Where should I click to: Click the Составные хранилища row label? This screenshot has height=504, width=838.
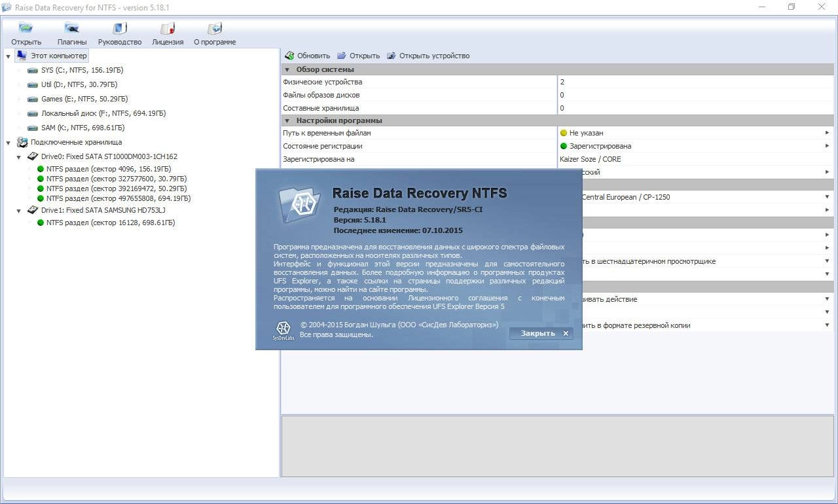pos(321,108)
